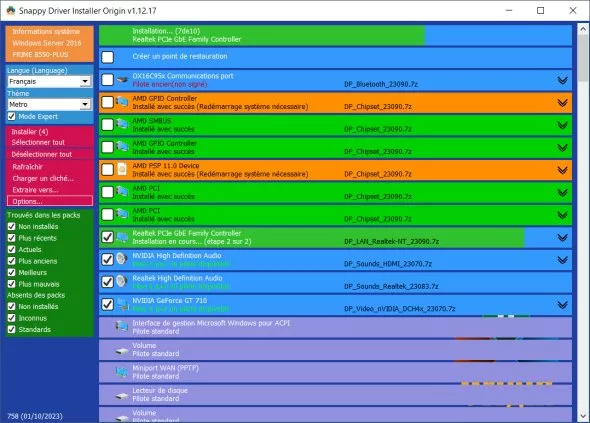Viewport: 590px width, 423px height.
Task: Expand the AMD SMBUS row chevron
Action: click(562, 125)
